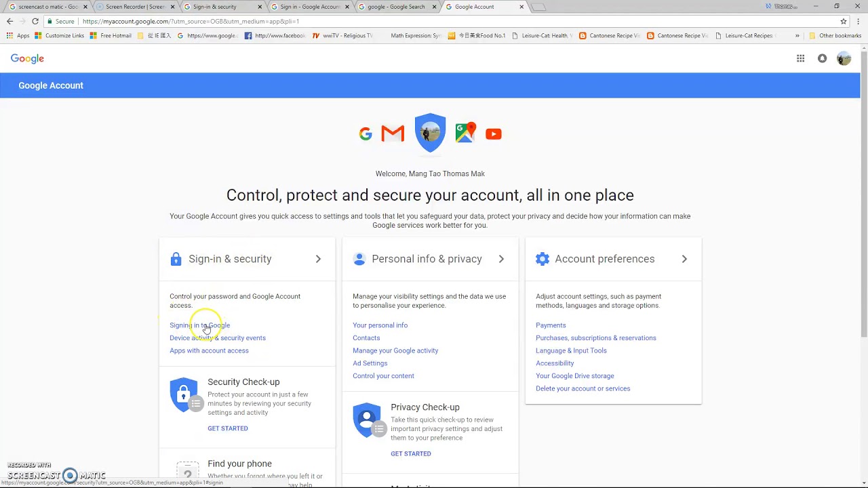Click GET STARTED under Security Check-up

(228, 428)
